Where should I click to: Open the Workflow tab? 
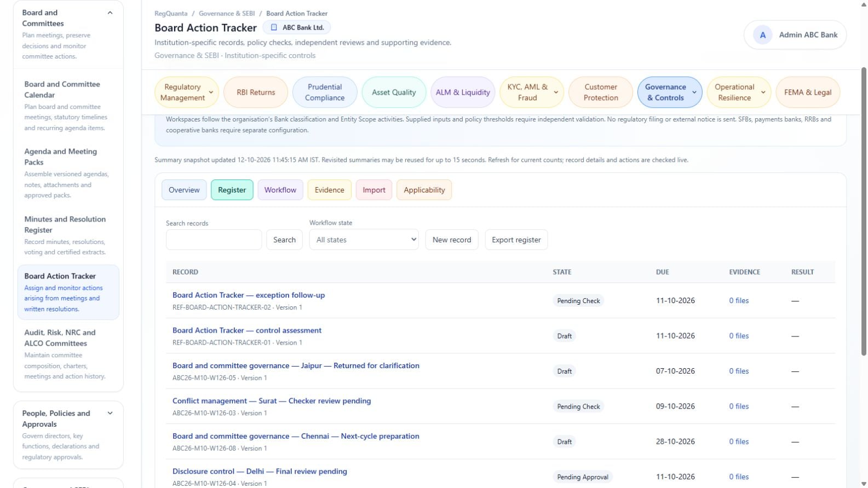point(280,190)
